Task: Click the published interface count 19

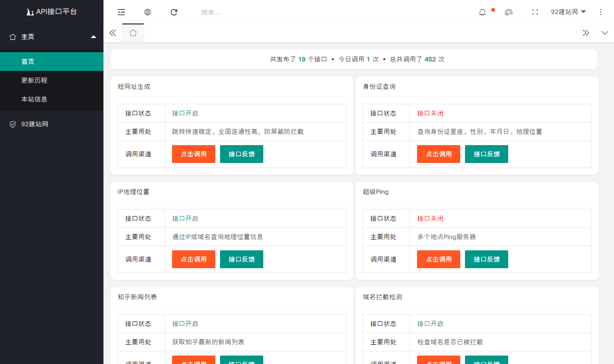Action: [302, 60]
